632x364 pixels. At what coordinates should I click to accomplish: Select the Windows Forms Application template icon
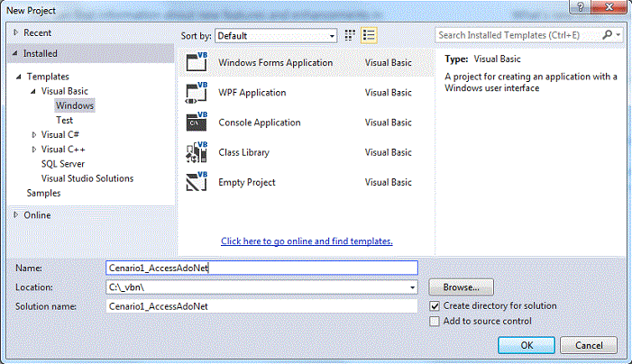pos(197,62)
